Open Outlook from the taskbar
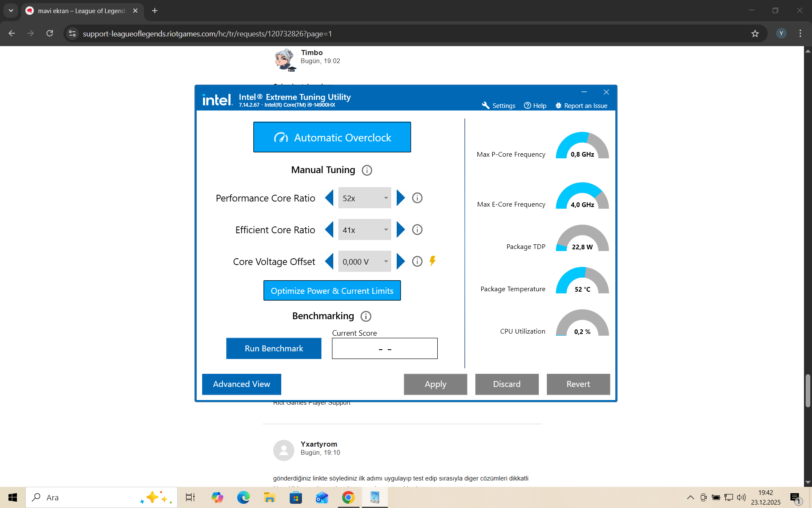 pos(322,497)
